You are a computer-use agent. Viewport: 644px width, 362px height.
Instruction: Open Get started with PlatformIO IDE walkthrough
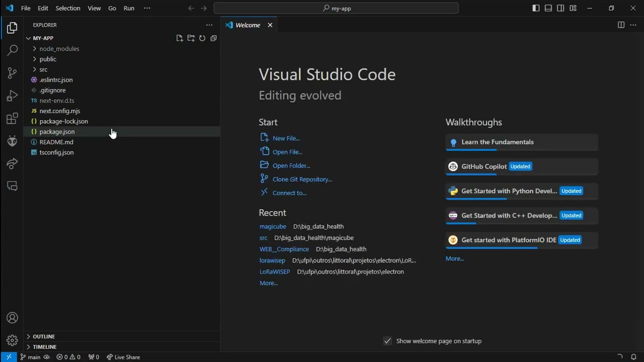tap(522, 240)
